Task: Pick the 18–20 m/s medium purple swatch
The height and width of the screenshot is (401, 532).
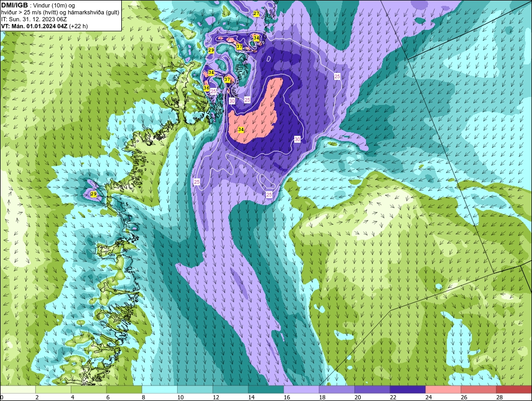Action: click(337, 389)
